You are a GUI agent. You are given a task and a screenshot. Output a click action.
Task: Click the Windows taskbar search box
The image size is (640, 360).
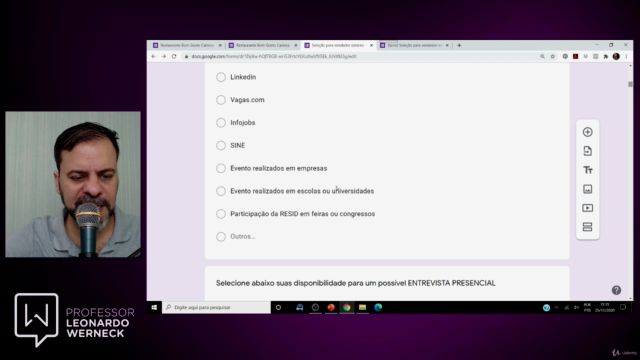coord(216,307)
